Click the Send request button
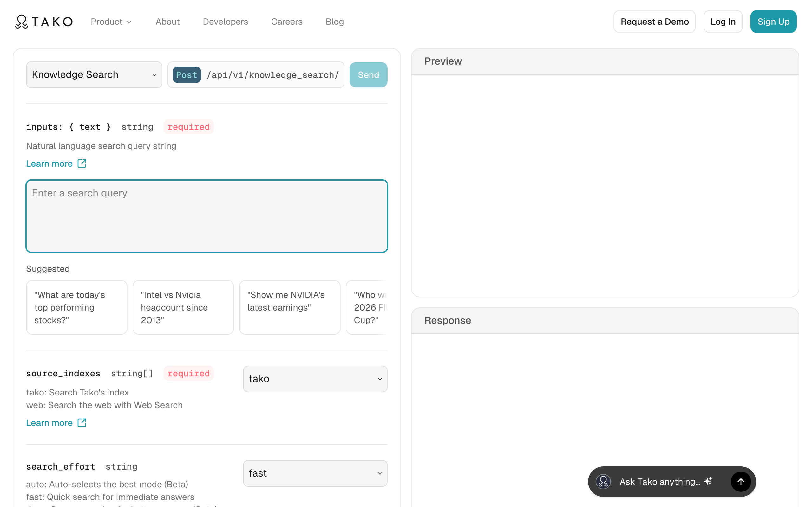 [x=368, y=75]
